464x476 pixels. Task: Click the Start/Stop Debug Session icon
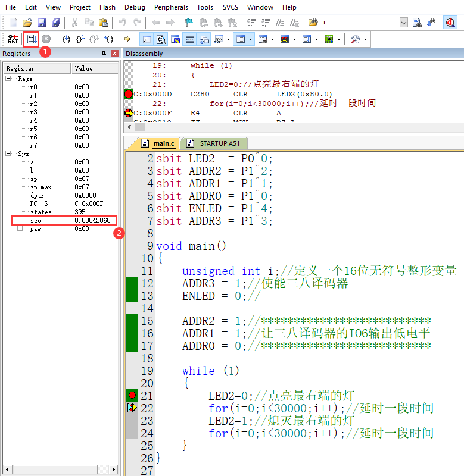450,23
